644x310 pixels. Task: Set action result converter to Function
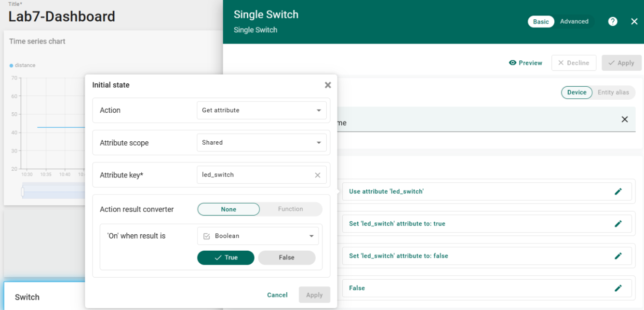pos(291,209)
